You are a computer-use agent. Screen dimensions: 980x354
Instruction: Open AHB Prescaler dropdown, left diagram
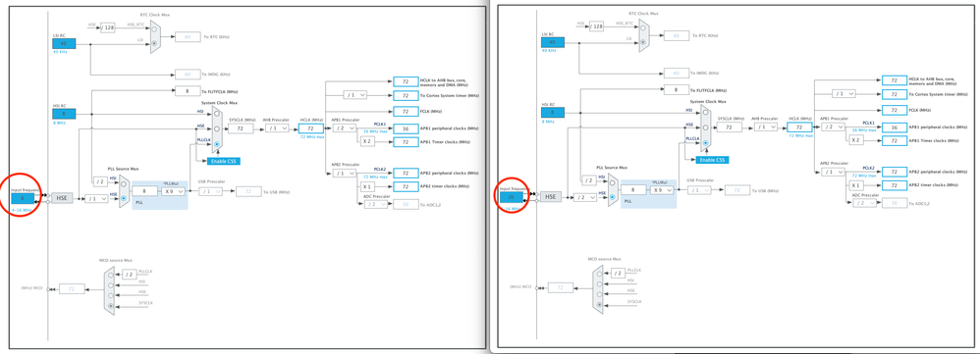coord(277,128)
